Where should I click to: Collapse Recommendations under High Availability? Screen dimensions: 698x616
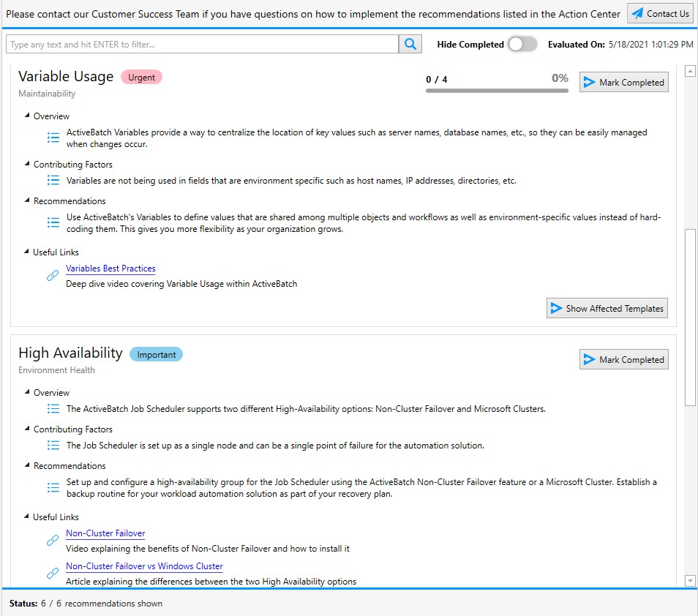[x=27, y=465]
